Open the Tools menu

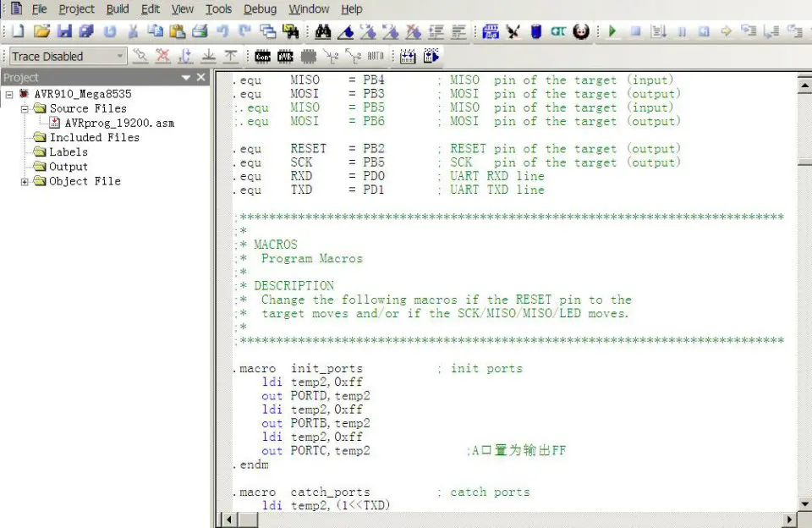pos(218,8)
